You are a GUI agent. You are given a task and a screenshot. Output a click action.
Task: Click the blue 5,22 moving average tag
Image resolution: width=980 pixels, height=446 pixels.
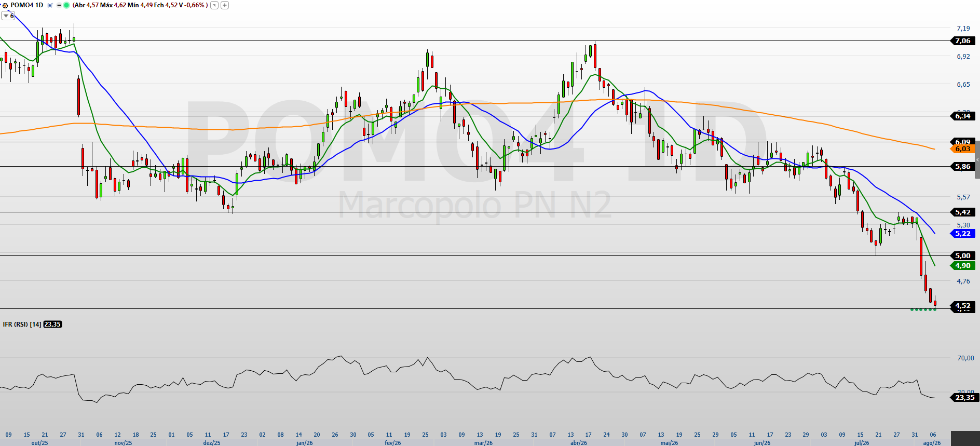(962, 234)
